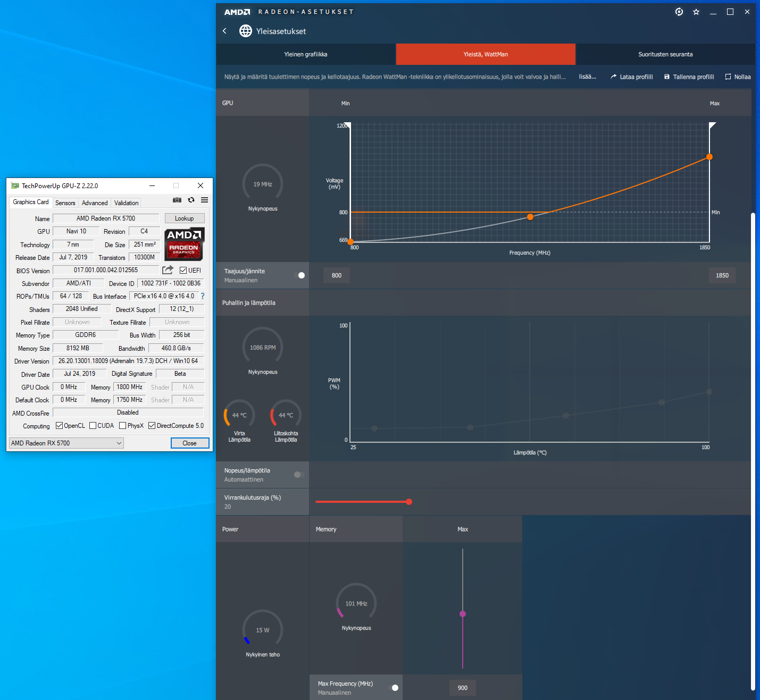Click the 101 MHz memory speed gauge
This screenshot has height=700, width=760.
pyautogui.click(x=356, y=603)
